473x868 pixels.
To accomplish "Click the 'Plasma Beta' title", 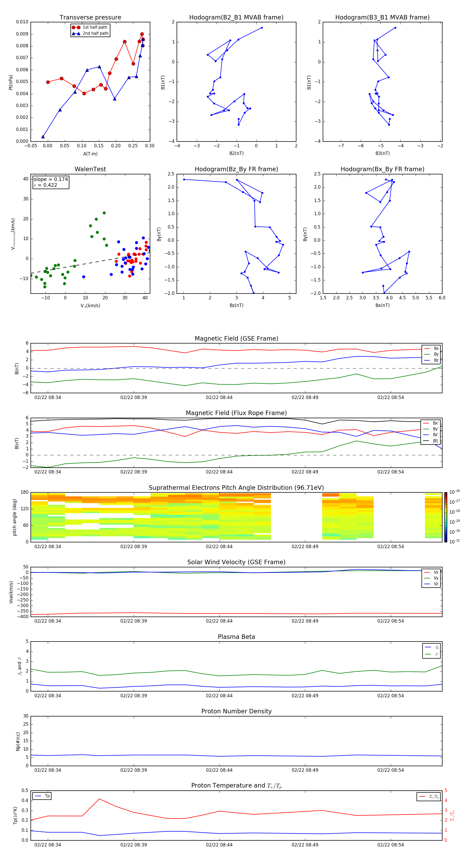I will [236, 637].
